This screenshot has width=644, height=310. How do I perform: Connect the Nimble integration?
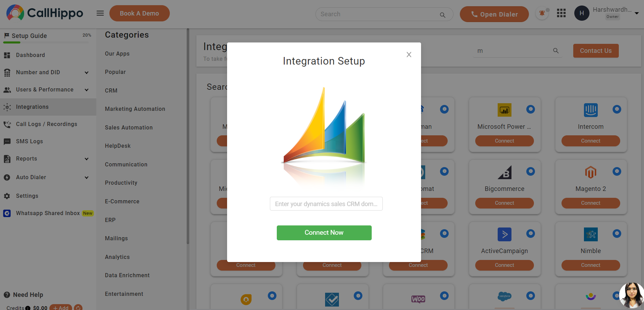(x=591, y=265)
